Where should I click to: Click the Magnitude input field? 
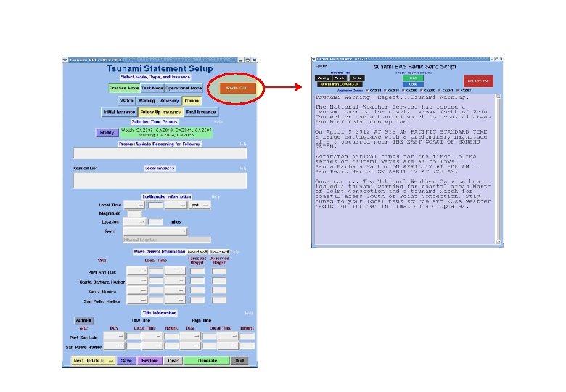pyautogui.click(x=135, y=213)
